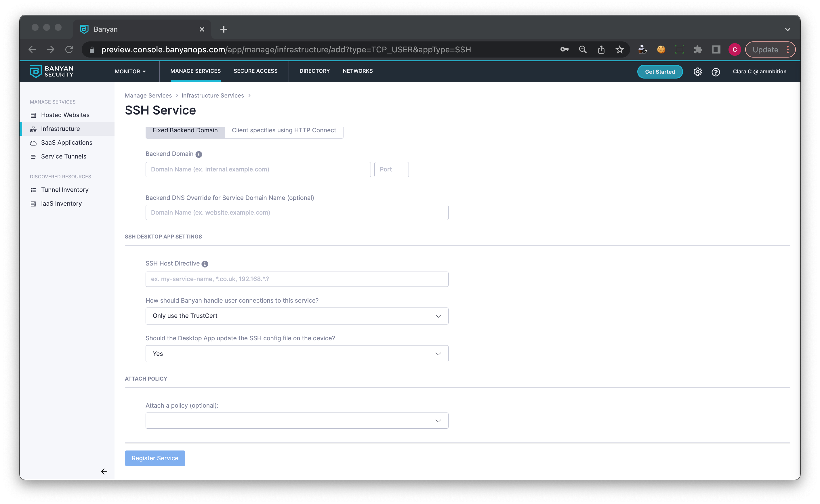Expand SSH config file update dropdown
This screenshot has width=820, height=504.
pos(297,354)
